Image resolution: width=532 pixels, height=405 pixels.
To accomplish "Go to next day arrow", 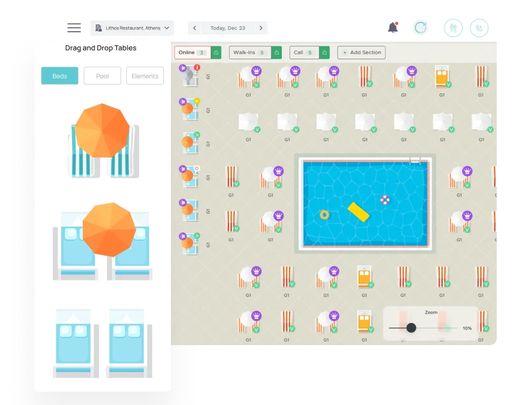I will [261, 28].
